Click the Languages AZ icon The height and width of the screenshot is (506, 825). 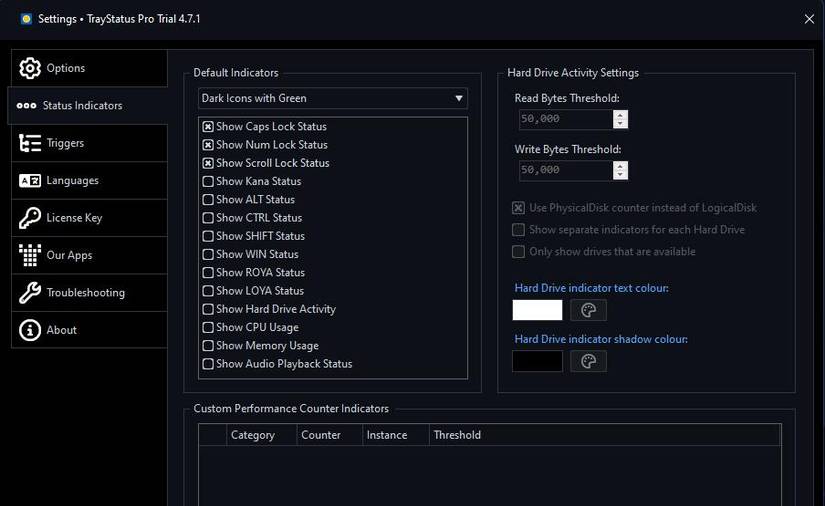(29, 180)
